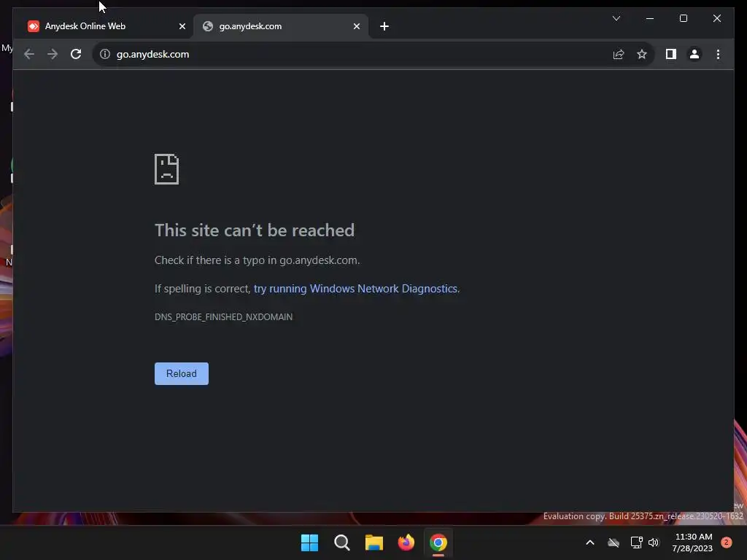Open the Chrome profile avatar menu
747x560 pixels.
point(694,54)
